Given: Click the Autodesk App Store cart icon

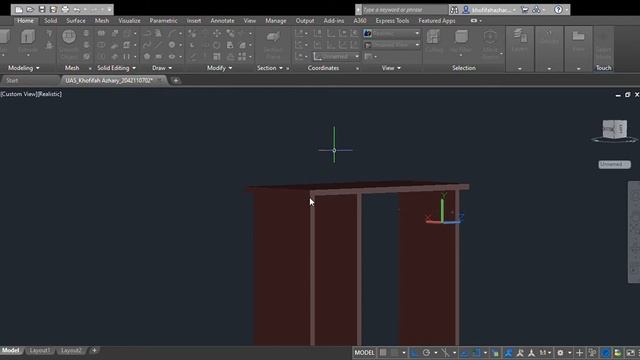Looking at the screenshot, I should (x=525, y=9).
